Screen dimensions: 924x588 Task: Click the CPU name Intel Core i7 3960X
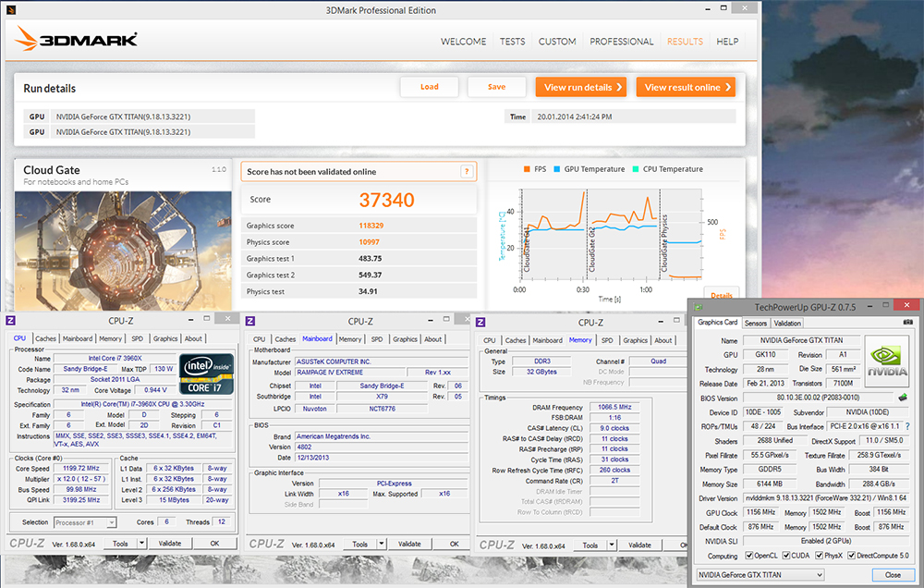(x=115, y=358)
